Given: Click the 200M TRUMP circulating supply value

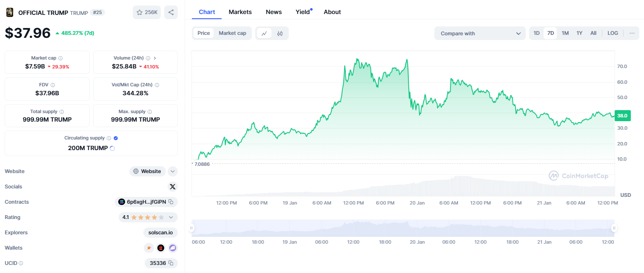Looking at the screenshot, I should (x=88, y=148).
